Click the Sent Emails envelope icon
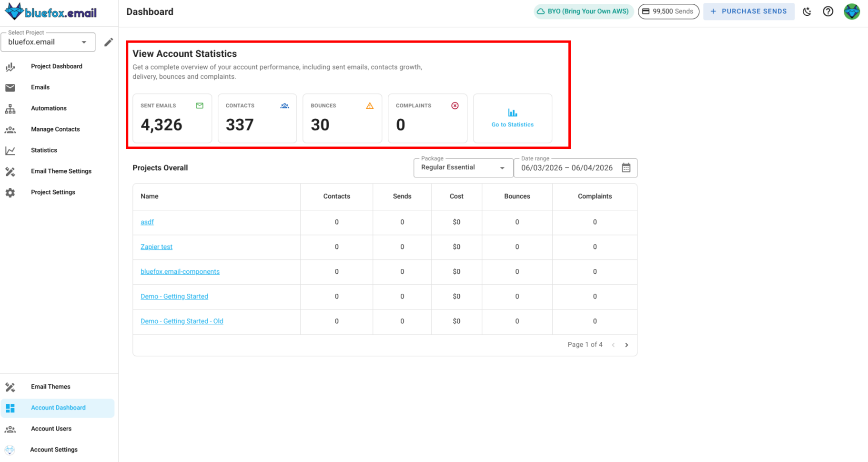 click(x=200, y=106)
